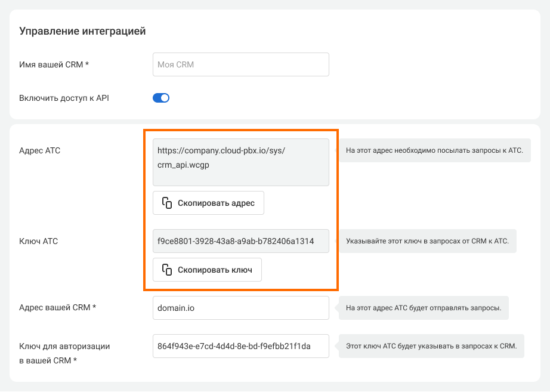Click the 'Адрес вашей CRM' field containing domain.io
This screenshot has height=392, width=550.
coord(240,308)
